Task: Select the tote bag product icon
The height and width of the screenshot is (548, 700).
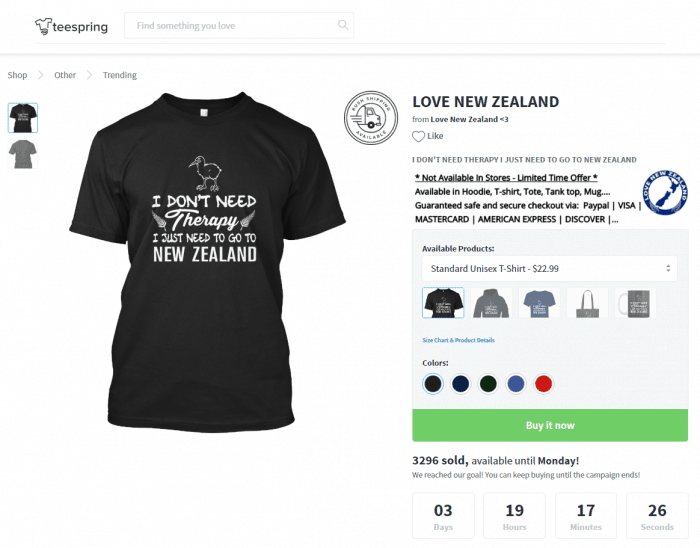Action: 587,303
